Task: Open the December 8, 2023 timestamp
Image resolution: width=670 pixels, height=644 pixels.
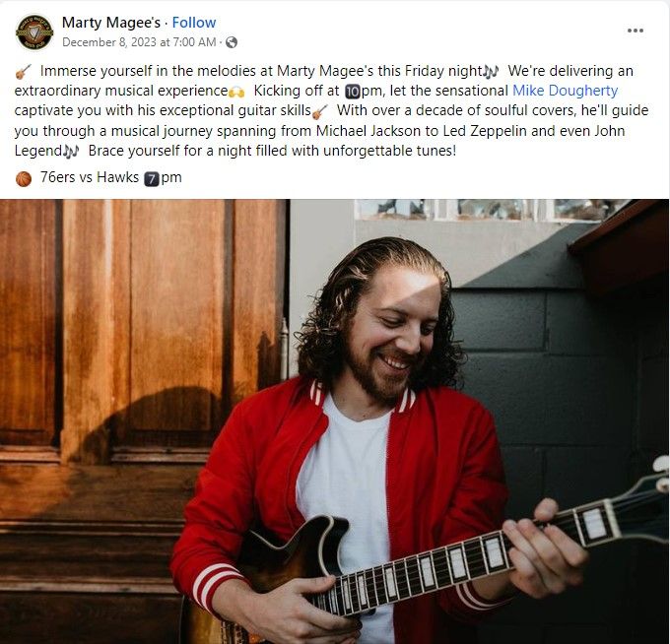Action: (x=139, y=42)
